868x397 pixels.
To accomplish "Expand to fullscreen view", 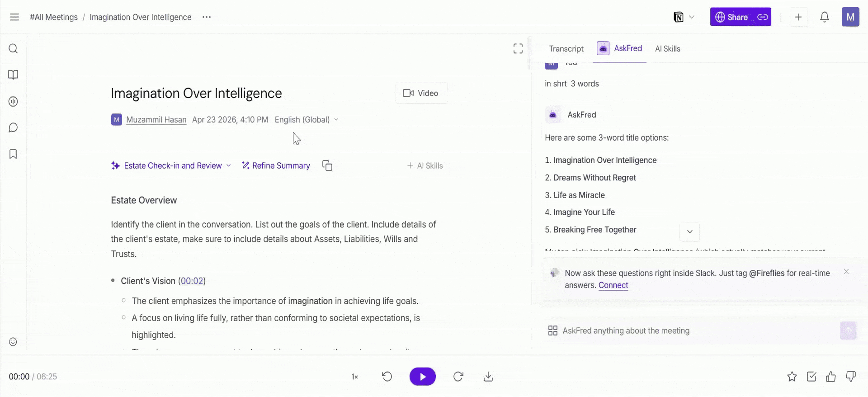I will click(x=518, y=48).
